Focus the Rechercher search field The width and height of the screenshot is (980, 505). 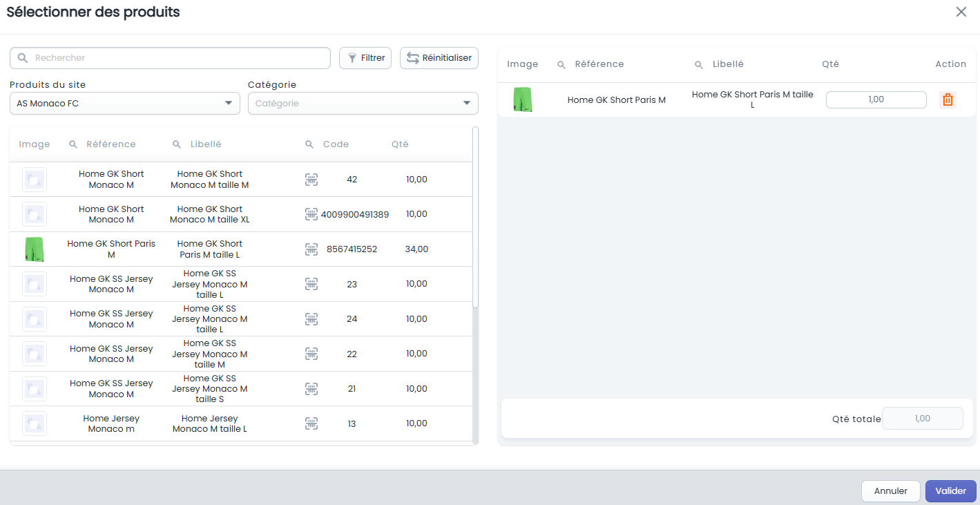[170, 58]
